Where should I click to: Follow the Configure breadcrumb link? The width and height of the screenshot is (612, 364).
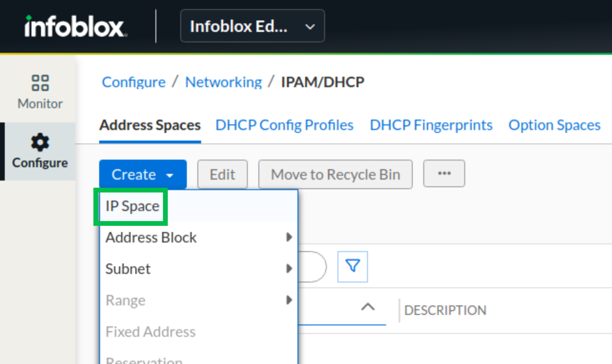133,82
